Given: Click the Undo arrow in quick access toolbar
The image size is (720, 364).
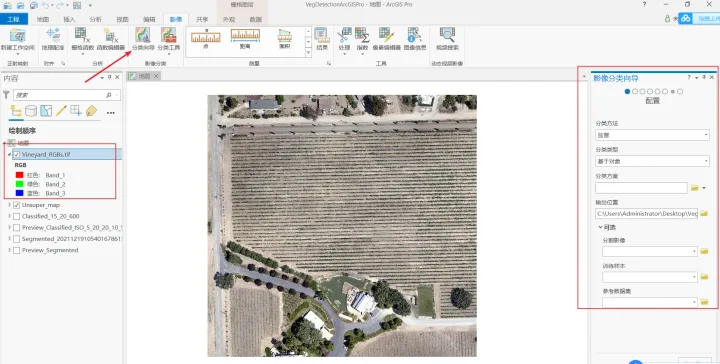Looking at the screenshot, I should (45, 5).
